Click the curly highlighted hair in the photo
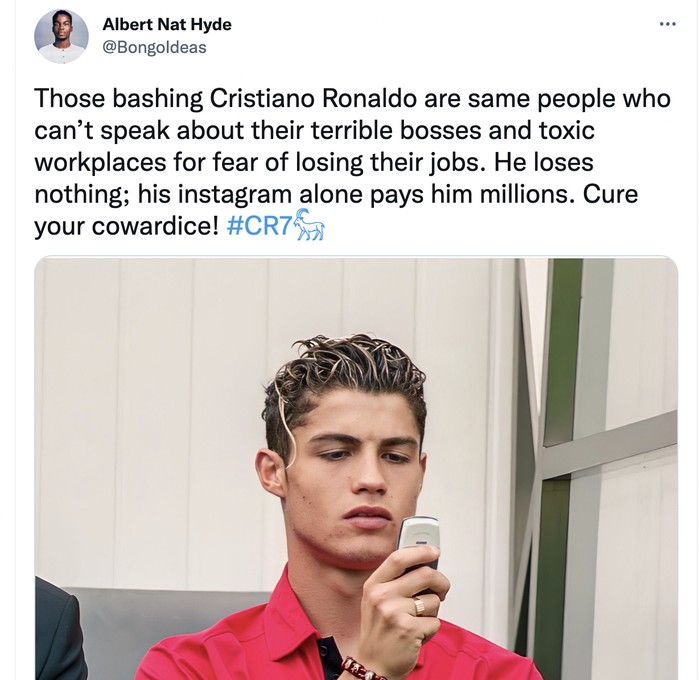Image resolution: width=700 pixels, height=680 pixels. [344, 371]
